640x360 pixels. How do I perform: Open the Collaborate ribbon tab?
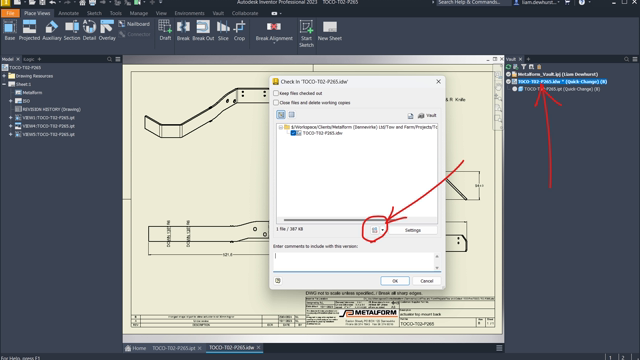[245, 13]
